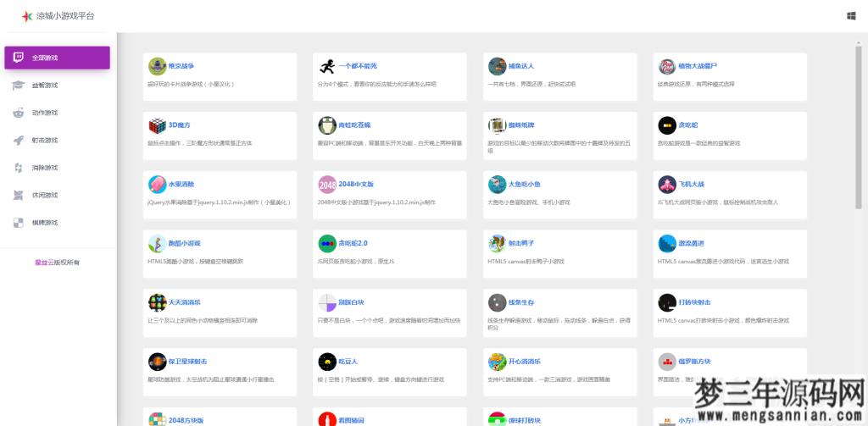Click the chessboard icon beside 棋牌游戏
This screenshot has height=426, width=868.
tap(19, 223)
